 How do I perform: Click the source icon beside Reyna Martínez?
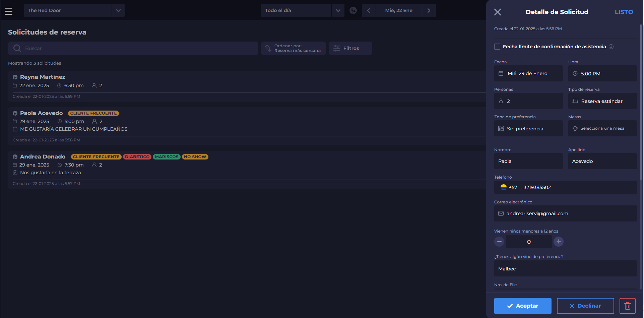point(15,77)
